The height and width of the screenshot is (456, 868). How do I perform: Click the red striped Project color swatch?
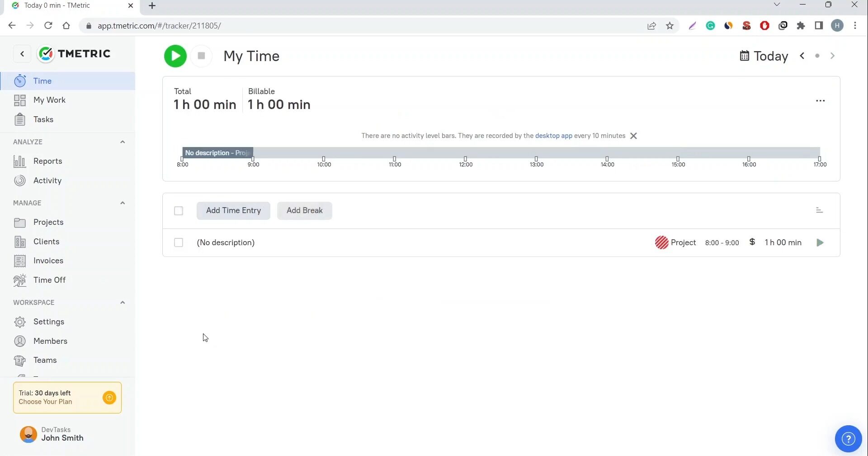pos(662,242)
